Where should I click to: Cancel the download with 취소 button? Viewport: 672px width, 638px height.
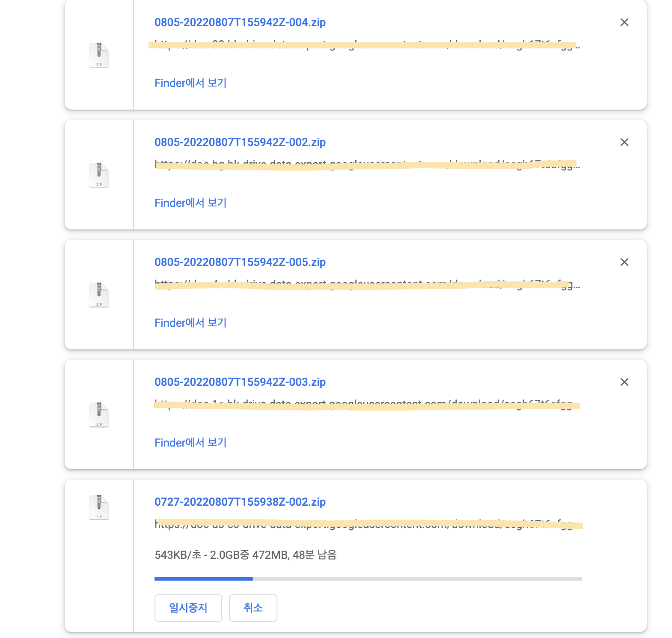pos(253,608)
